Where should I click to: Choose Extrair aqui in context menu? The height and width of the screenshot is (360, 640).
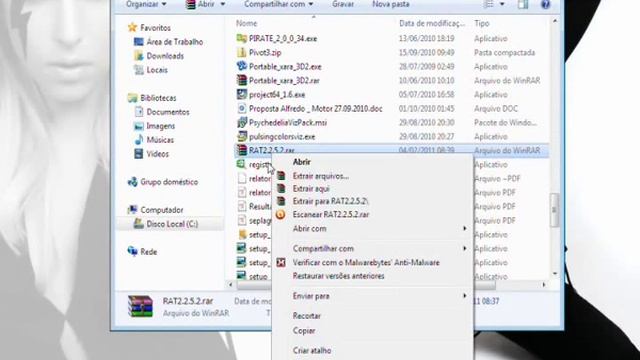click(x=311, y=189)
